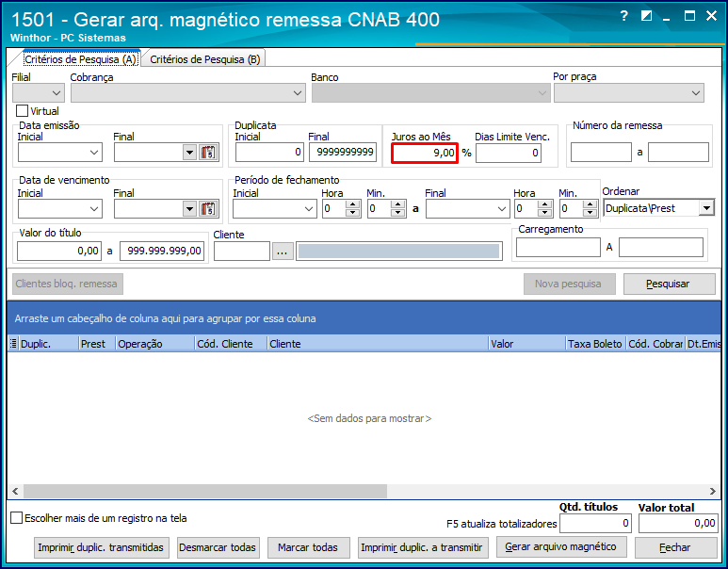
Task: Click Marcar todas button
Action: coord(308,547)
